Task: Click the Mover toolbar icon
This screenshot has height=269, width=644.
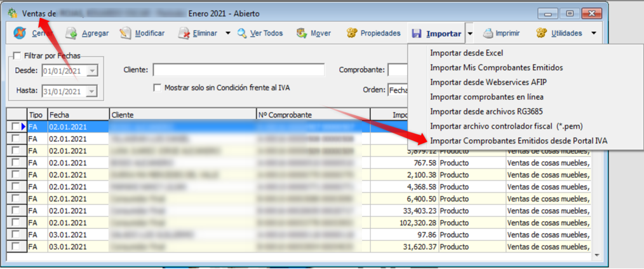Action: [x=302, y=33]
